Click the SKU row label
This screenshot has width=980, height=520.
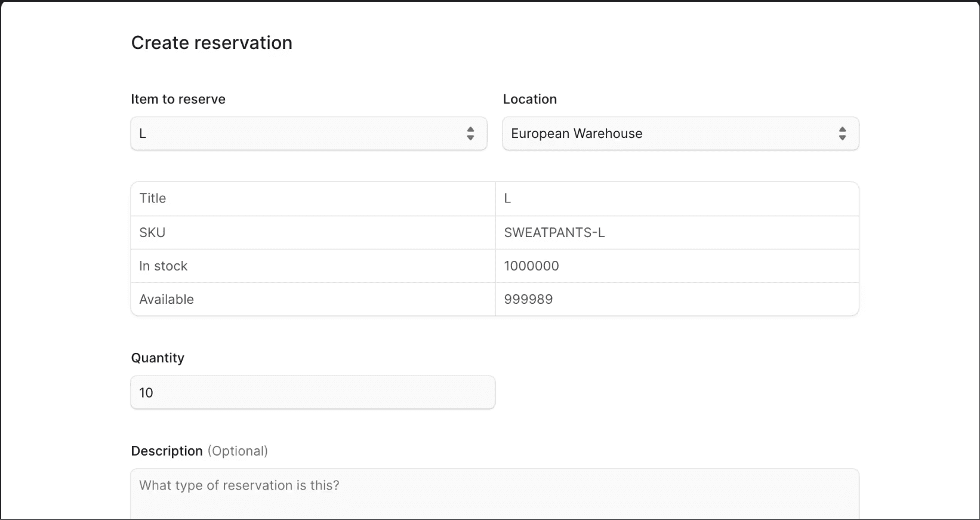[x=152, y=233]
